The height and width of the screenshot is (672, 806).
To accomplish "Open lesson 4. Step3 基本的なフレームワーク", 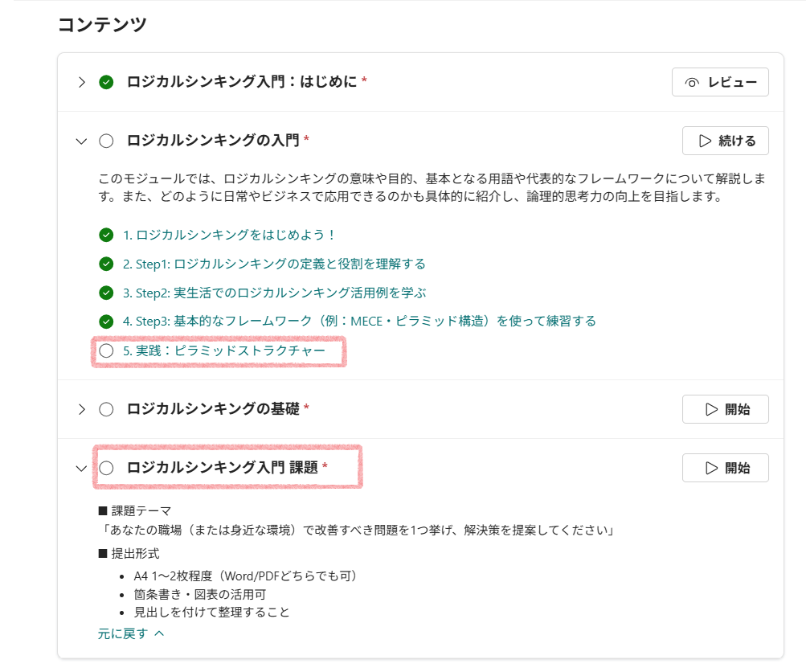I will (359, 322).
